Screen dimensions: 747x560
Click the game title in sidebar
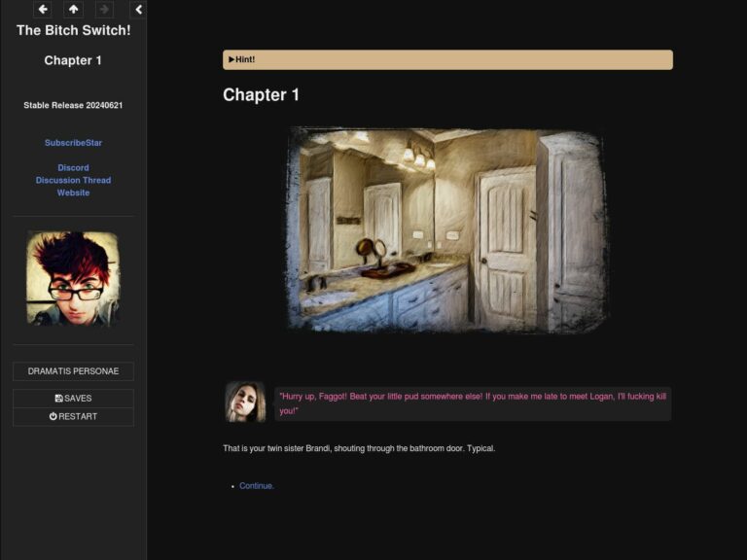[x=73, y=30]
